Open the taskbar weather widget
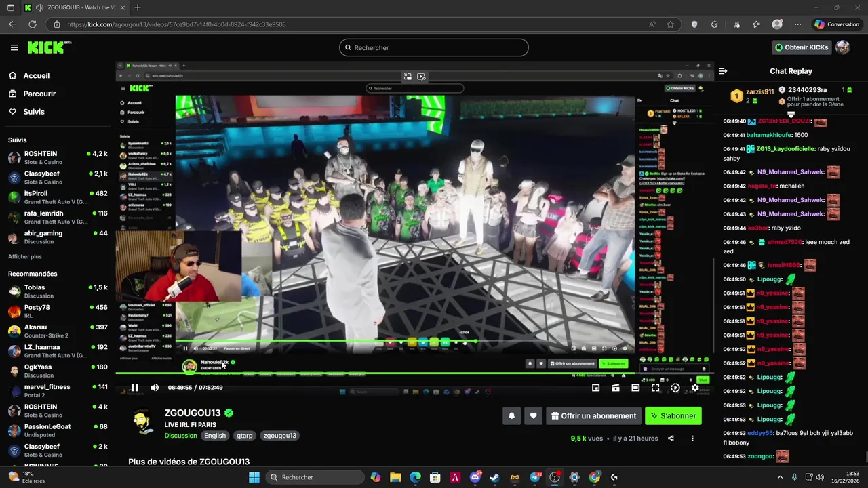This screenshot has height=488, width=868. pos(27,477)
